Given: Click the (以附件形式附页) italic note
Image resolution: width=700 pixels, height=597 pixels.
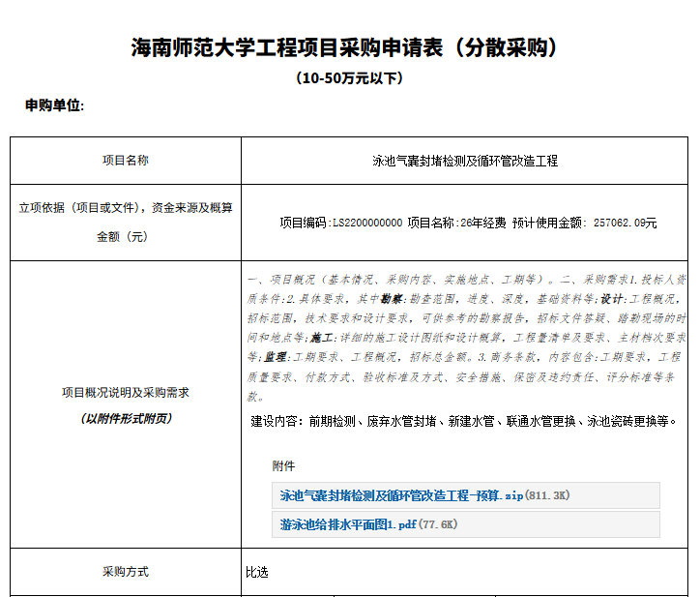Looking at the screenshot, I should point(126,418).
